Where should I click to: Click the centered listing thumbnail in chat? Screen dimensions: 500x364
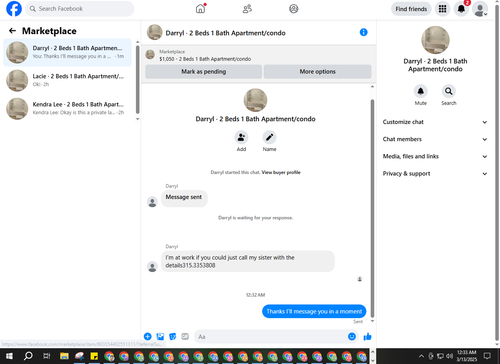[x=255, y=100]
